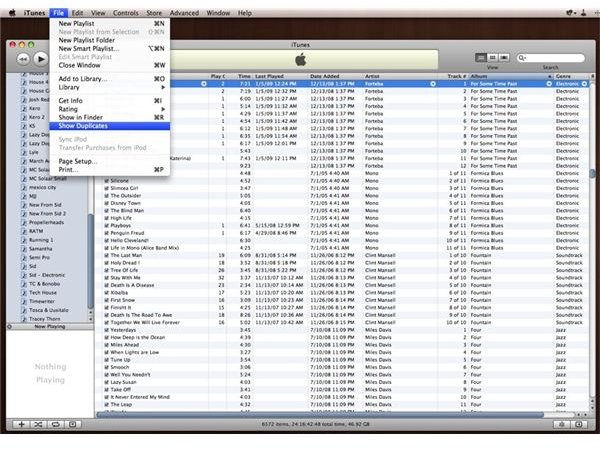
Task: Click the arrow icon beside Electronic in selected row
Action: (x=584, y=84)
